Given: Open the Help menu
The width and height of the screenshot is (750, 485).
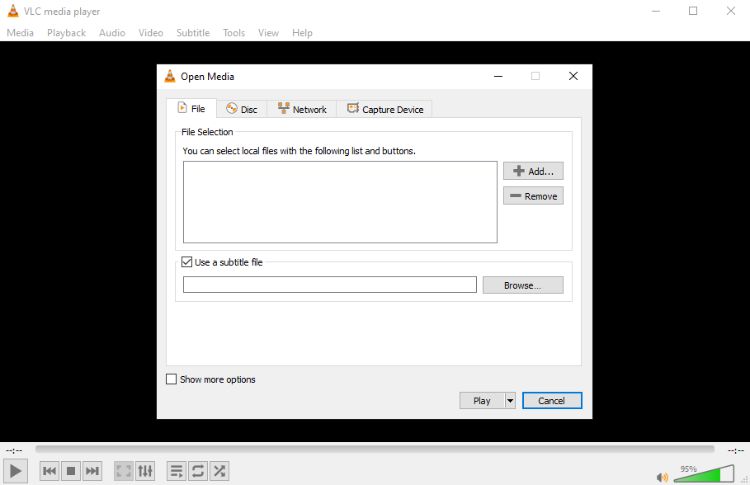Looking at the screenshot, I should click(x=302, y=33).
